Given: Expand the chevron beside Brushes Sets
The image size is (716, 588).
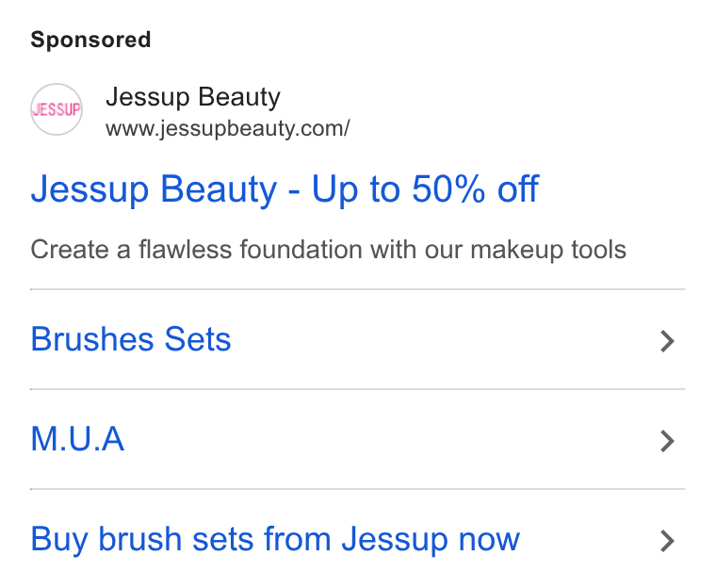Looking at the screenshot, I should (x=668, y=341).
